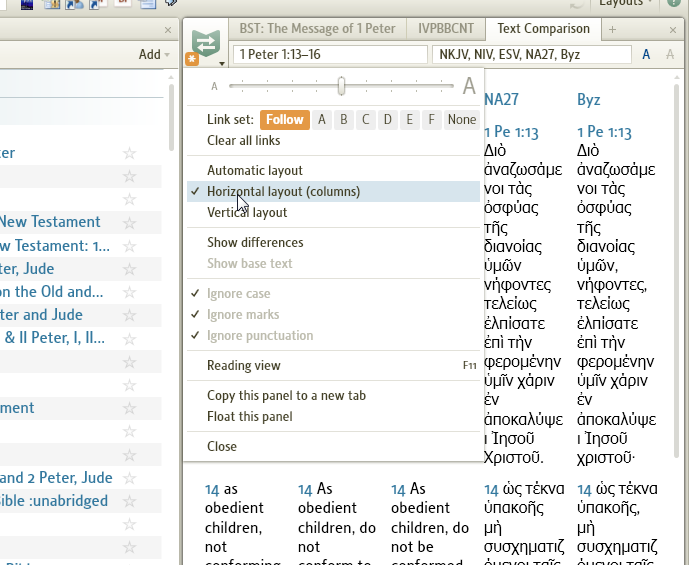The width and height of the screenshot is (689, 565).
Task: Open the 'ter and Jude' resource link
Action: tap(41, 315)
